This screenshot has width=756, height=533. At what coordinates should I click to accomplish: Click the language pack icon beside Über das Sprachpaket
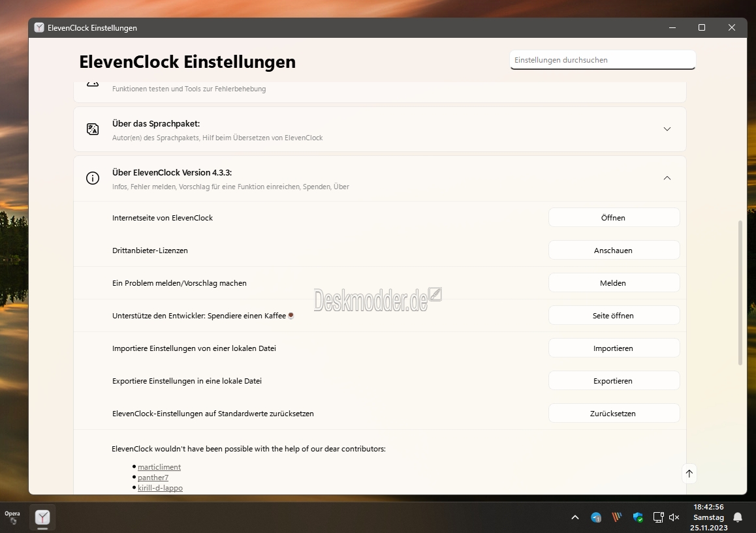coord(93,129)
